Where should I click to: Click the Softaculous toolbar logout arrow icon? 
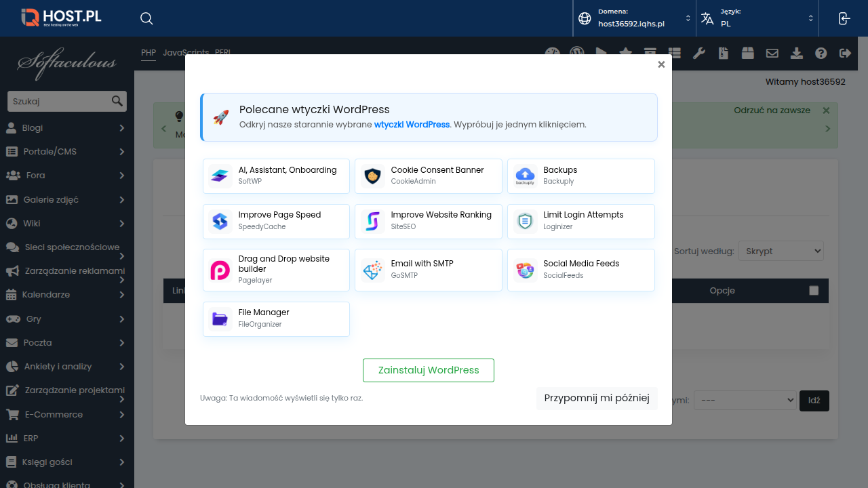845,53
